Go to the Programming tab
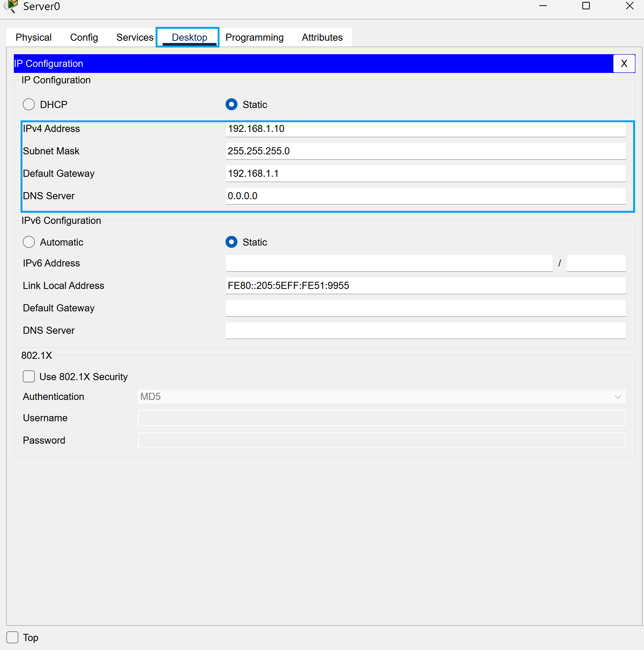 point(254,37)
